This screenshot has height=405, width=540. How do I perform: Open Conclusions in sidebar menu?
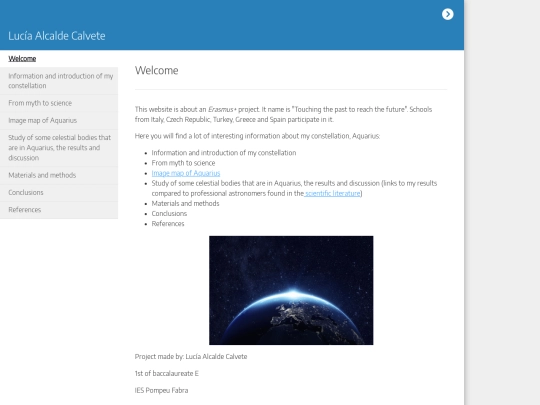tap(59, 193)
